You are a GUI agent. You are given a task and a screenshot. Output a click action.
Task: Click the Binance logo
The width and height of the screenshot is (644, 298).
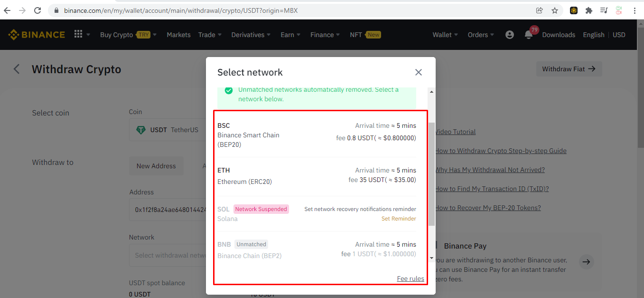pos(37,35)
